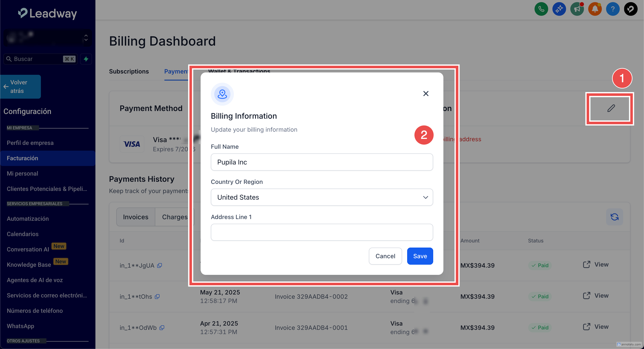Switch to the Subscriptions tab
644x349 pixels.
coord(129,71)
